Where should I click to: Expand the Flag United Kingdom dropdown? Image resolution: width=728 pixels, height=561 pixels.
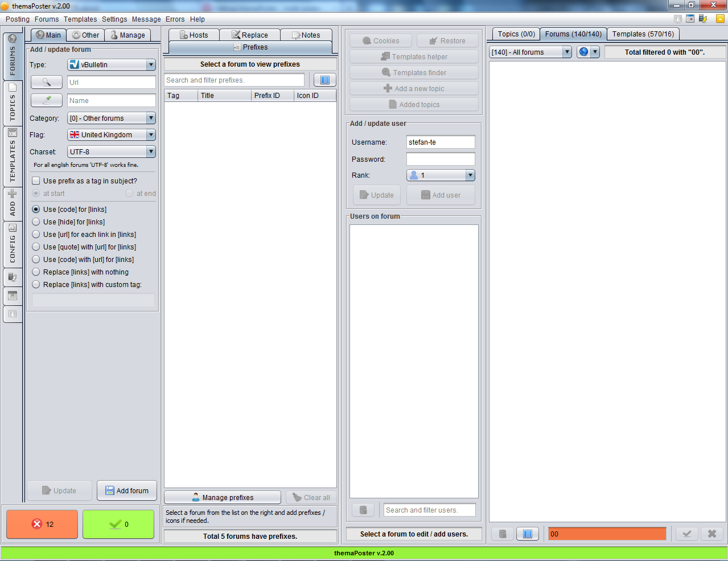point(112,134)
